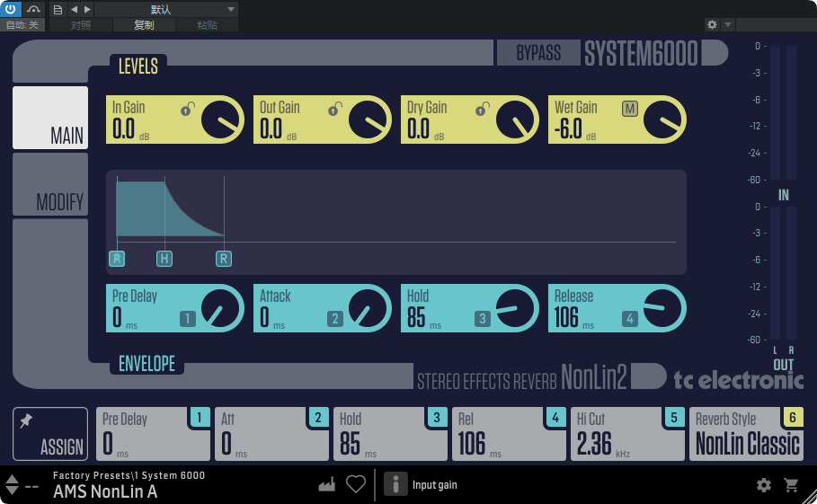Open the AMS NonLin A preset name
The image size is (817, 504).
[105, 491]
